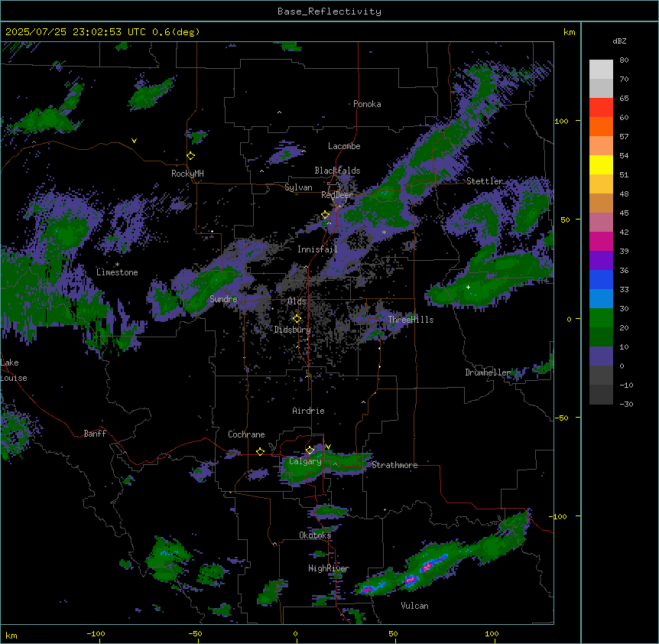Viewport: 659px width, 644px height.
Task: Select the blue 33-36 dBZ legend swatch
Action: coord(601,279)
